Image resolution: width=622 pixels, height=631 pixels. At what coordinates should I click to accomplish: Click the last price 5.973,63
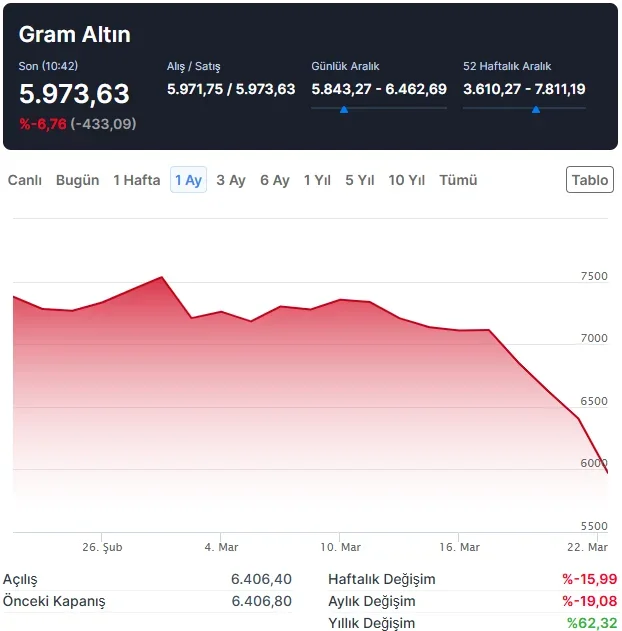pos(75,94)
